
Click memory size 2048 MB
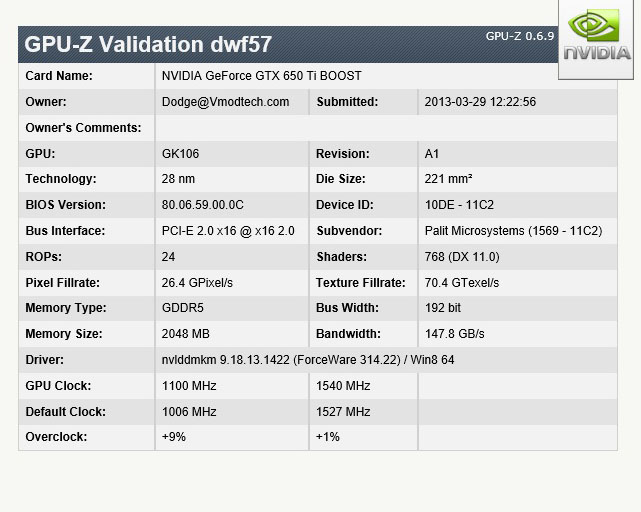pos(186,334)
